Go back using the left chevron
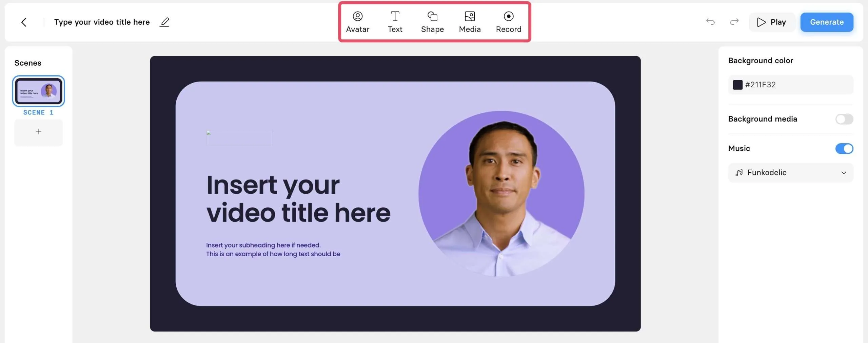This screenshot has height=343, width=868. pos(24,22)
